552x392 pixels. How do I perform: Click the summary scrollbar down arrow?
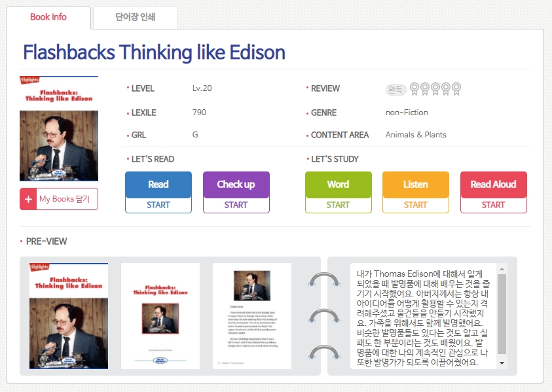pyautogui.click(x=502, y=363)
